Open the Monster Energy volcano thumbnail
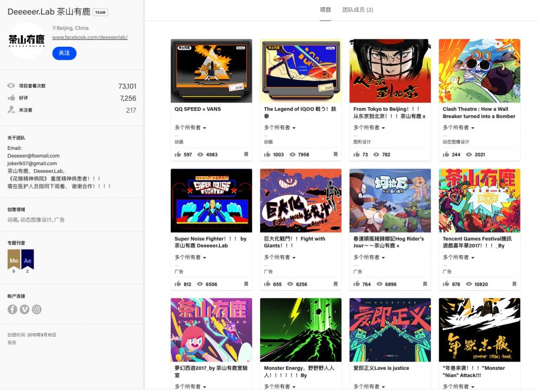 (301, 330)
